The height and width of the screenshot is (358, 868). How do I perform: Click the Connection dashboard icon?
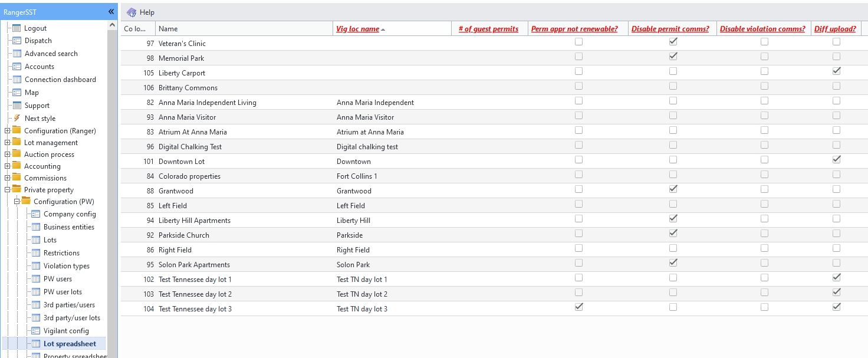click(x=17, y=80)
